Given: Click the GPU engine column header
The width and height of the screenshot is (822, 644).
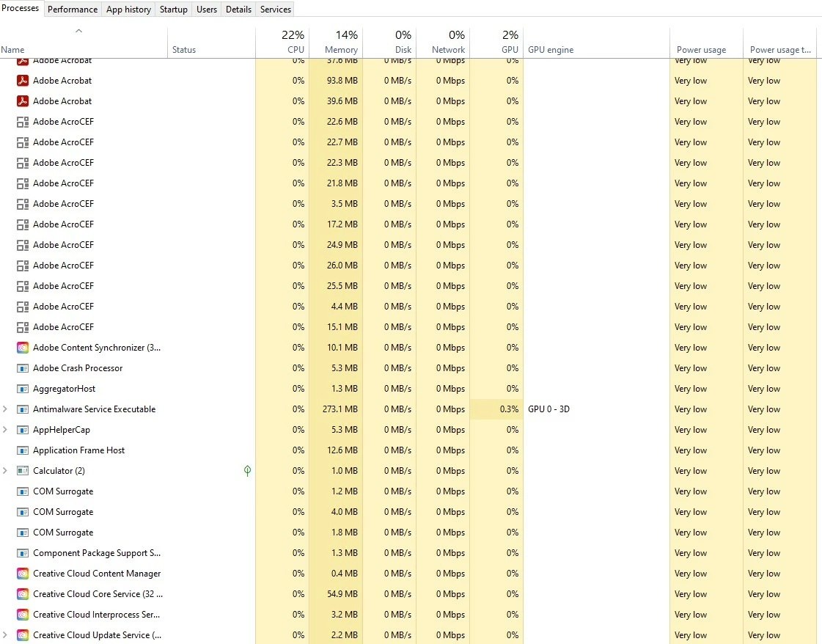Looking at the screenshot, I should coord(597,42).
